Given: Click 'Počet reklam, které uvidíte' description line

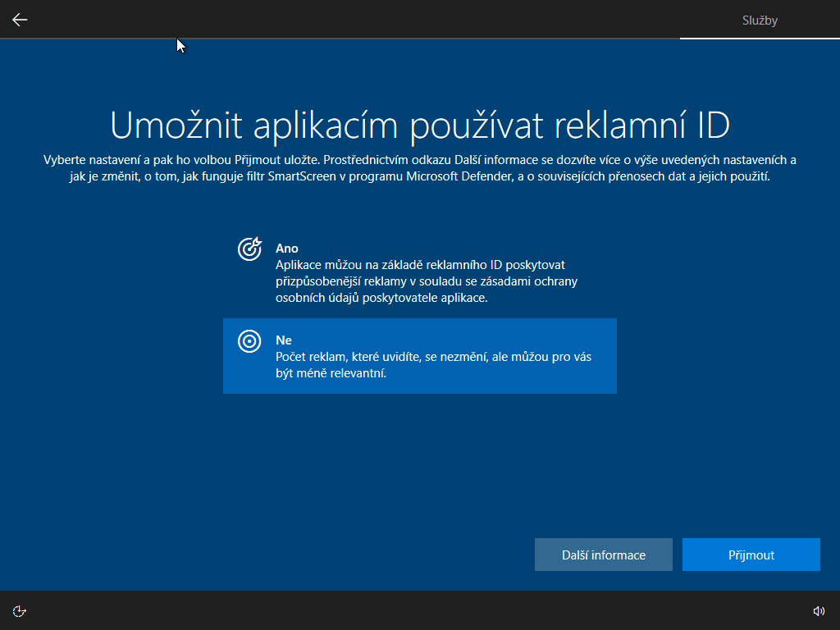Looking at the screenshot, I should (433, 357).
